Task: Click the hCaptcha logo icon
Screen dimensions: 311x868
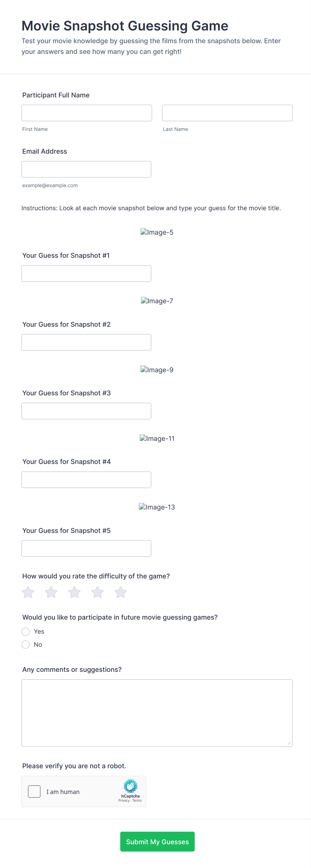Action: [x=130, y=786]
